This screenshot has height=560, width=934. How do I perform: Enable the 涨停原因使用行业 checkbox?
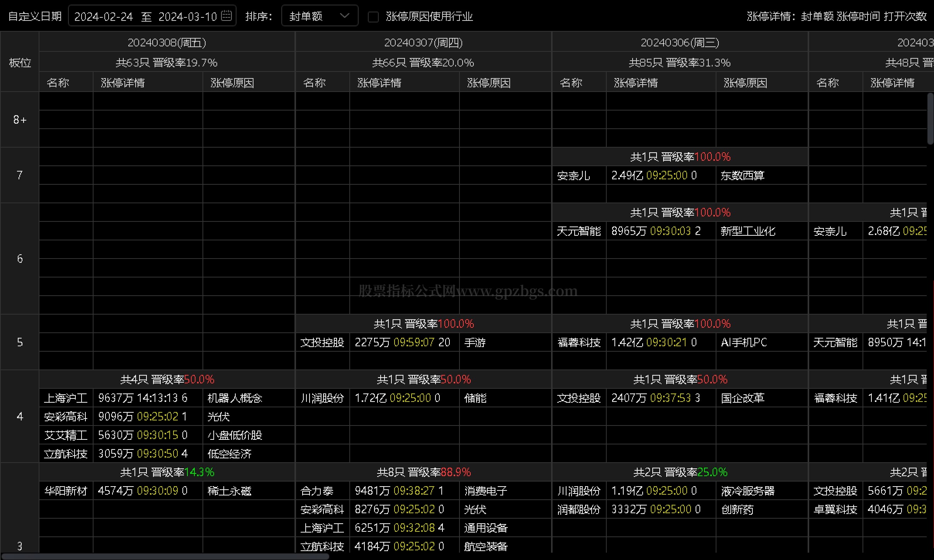(373, 17)
